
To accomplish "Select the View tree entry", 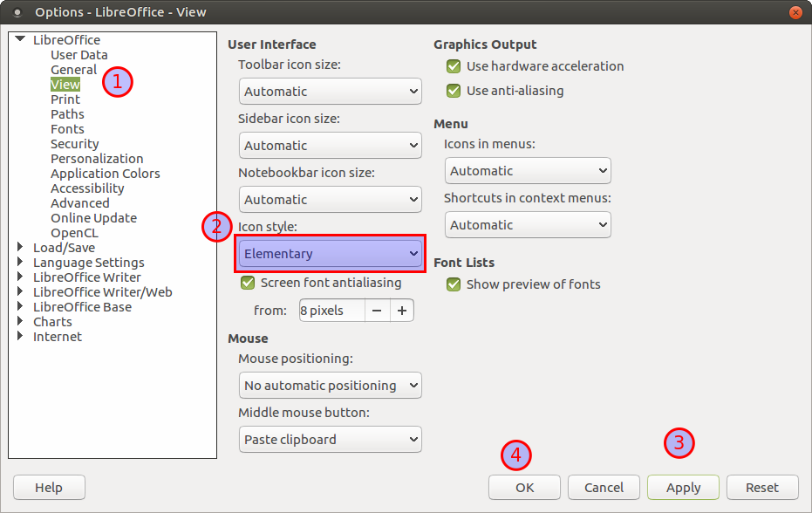I will click(65, 85).
